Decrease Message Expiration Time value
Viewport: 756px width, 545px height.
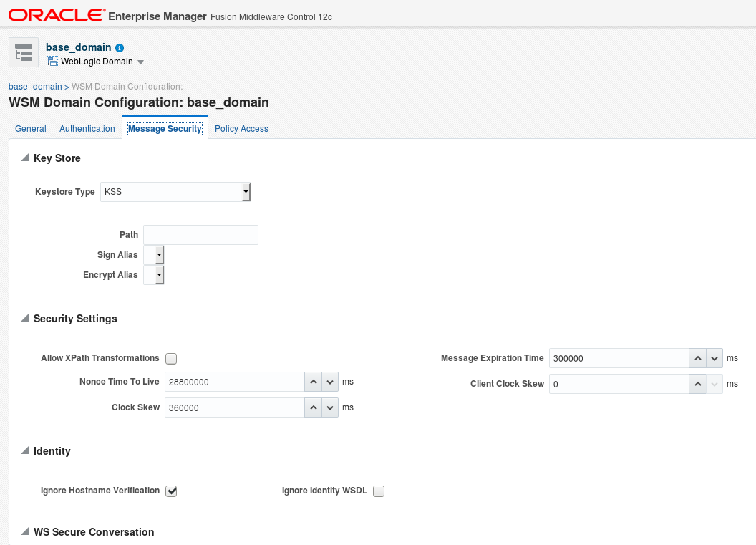(x=714, y=358)
